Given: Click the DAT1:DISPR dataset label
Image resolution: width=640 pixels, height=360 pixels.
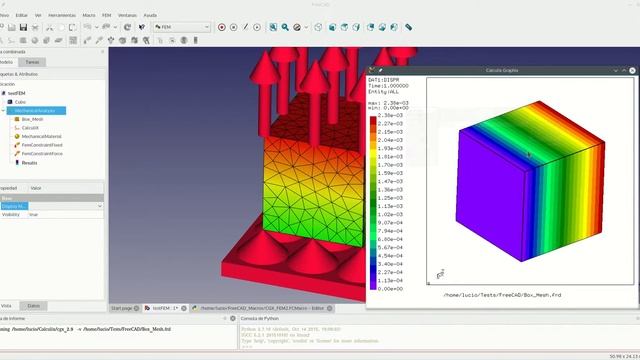Looking at the screenshot, I should pos(383,80).
